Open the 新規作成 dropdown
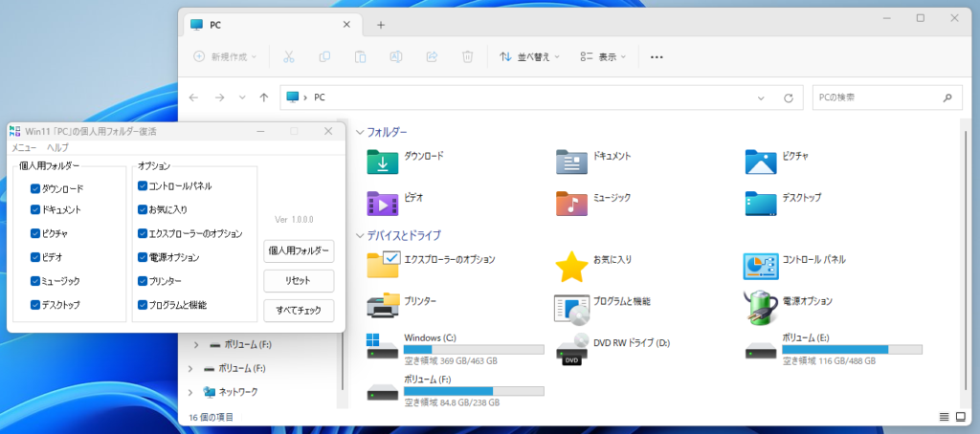 coord(225,56)
